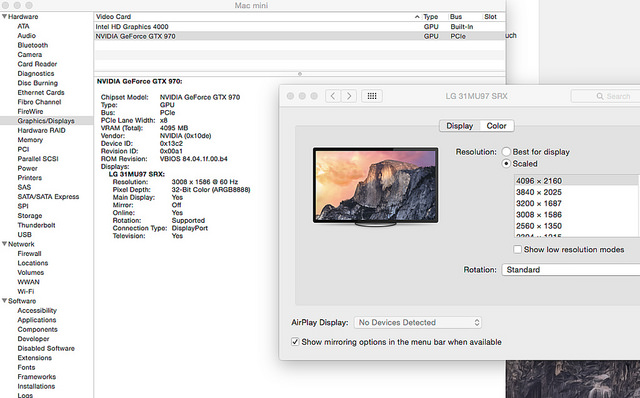This screenshot has width=640, height=398.
Task: Open the AirPlay Display dropdown
Action: point(418,322)
